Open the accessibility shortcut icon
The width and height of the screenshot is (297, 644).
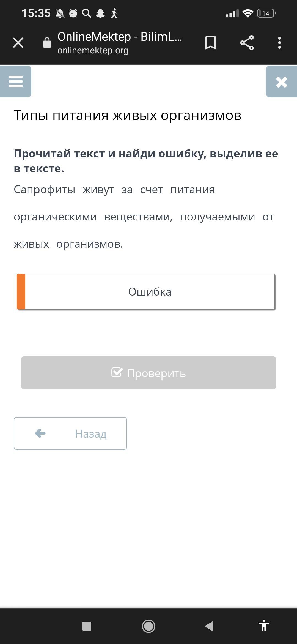(263, 626)
